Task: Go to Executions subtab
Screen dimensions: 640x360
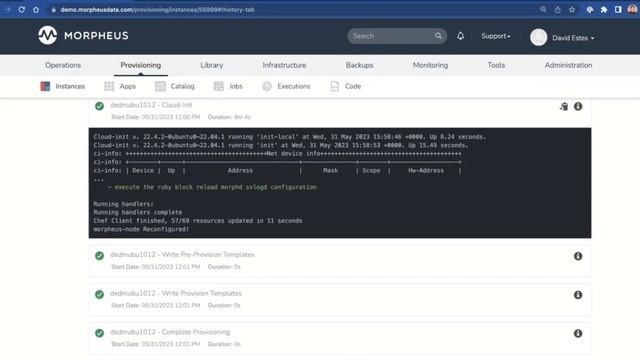Action: point(293,86)
